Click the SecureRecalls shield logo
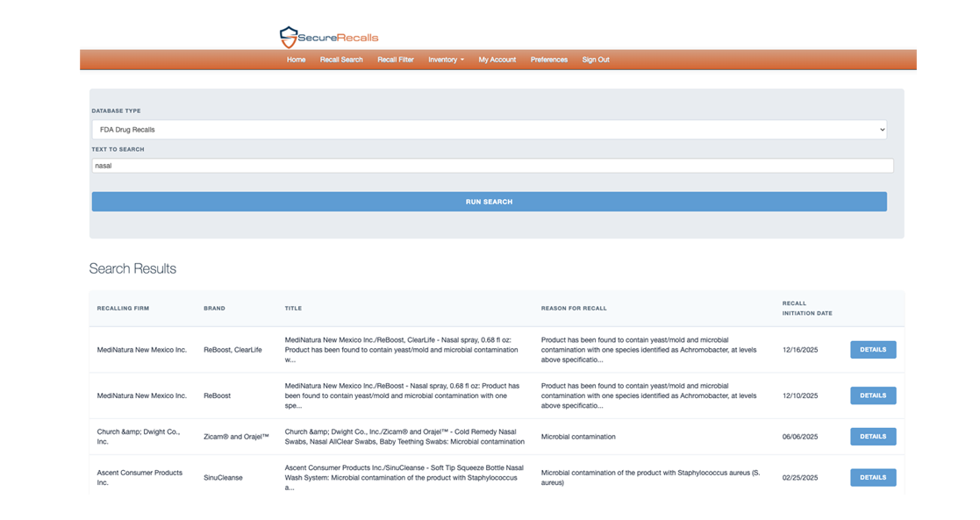The image size is (980, 520). coord(289,37)
